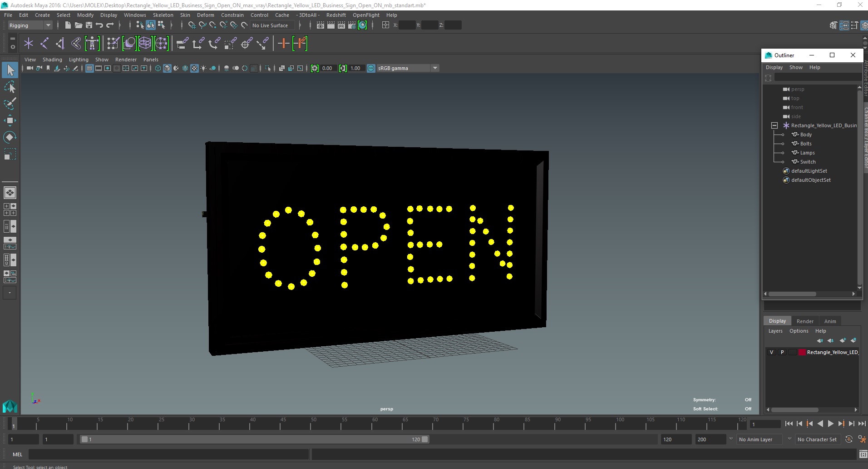The image size is (868, 469).
Task: Click the Create Joint shelf icon
Action: (x=44, y=43)
